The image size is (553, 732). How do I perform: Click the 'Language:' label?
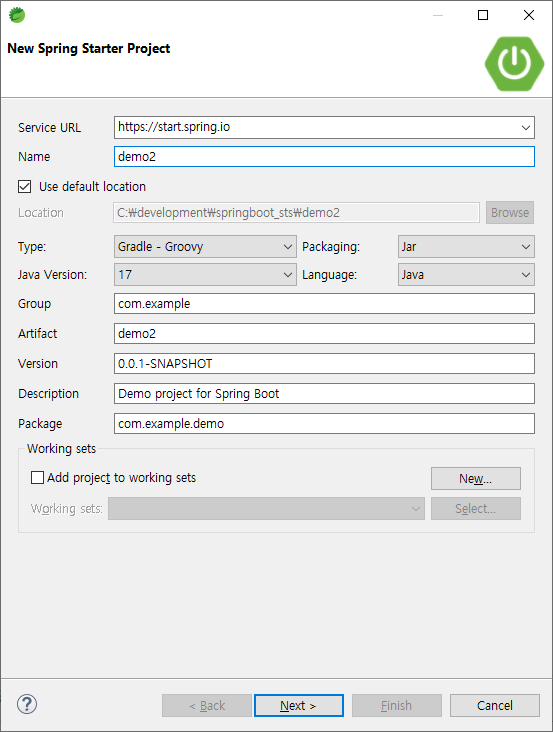click(329, 274)
